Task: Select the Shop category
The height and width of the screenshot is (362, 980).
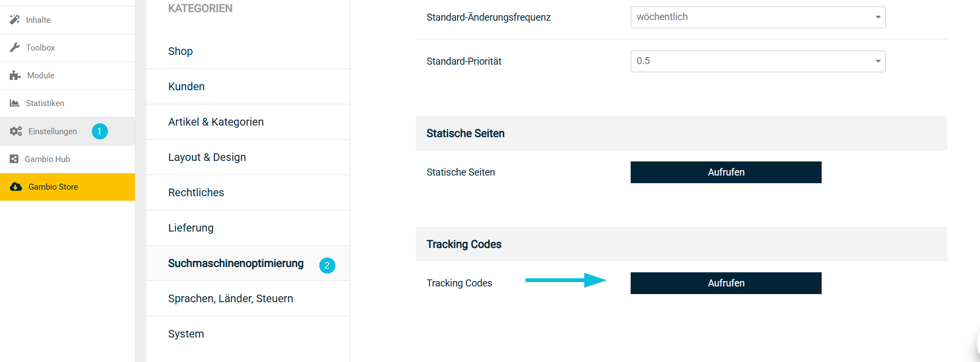Action: 180,51
